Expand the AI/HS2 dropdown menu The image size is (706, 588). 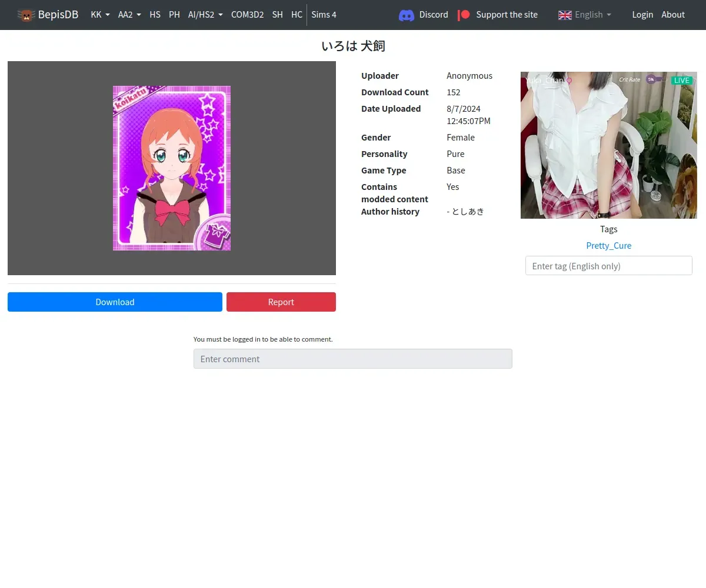205,15
